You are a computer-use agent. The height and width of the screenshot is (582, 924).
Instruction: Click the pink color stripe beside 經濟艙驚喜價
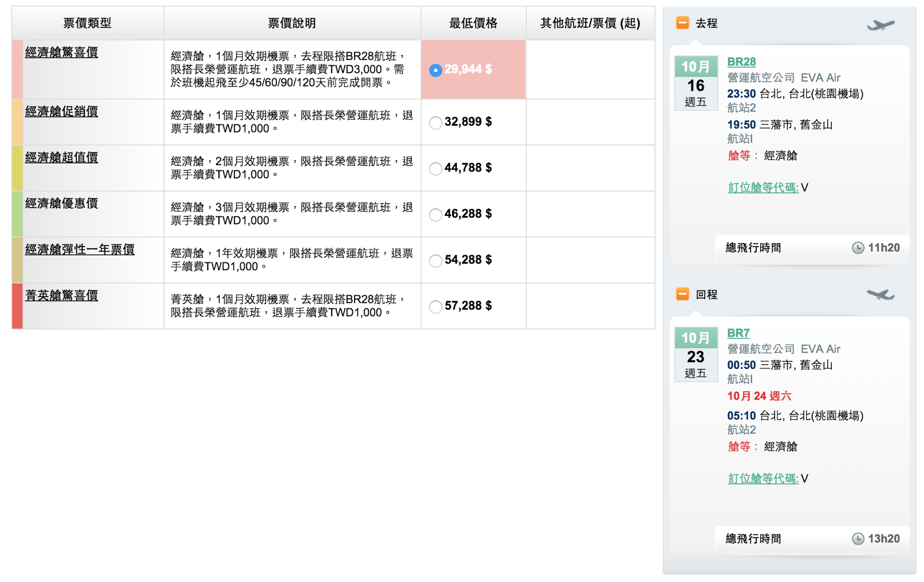17,69
